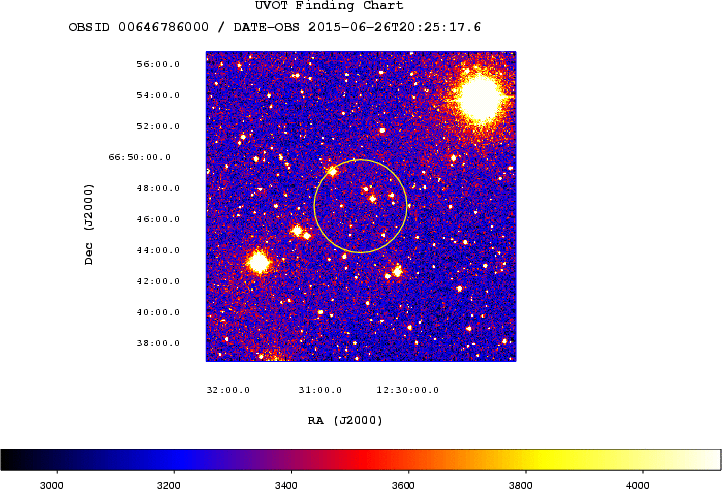The height and width of the screenshot is (489, 722).
Task: Click the 'Dec (J2000)' axis title
Action: coord(88,224)
